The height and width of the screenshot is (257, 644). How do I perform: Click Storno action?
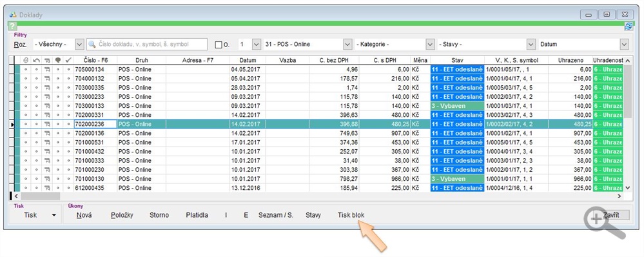tap(159, 215)
